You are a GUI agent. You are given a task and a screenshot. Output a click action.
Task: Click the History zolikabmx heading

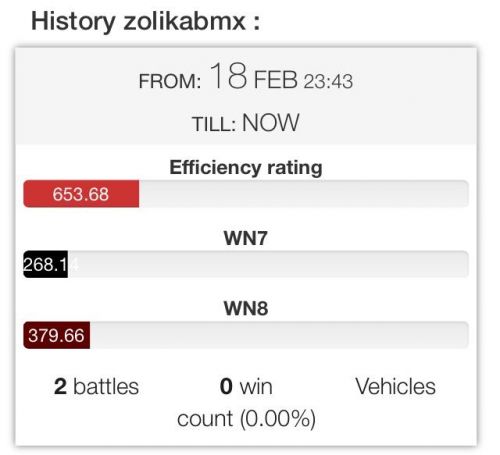click(145, 22)
